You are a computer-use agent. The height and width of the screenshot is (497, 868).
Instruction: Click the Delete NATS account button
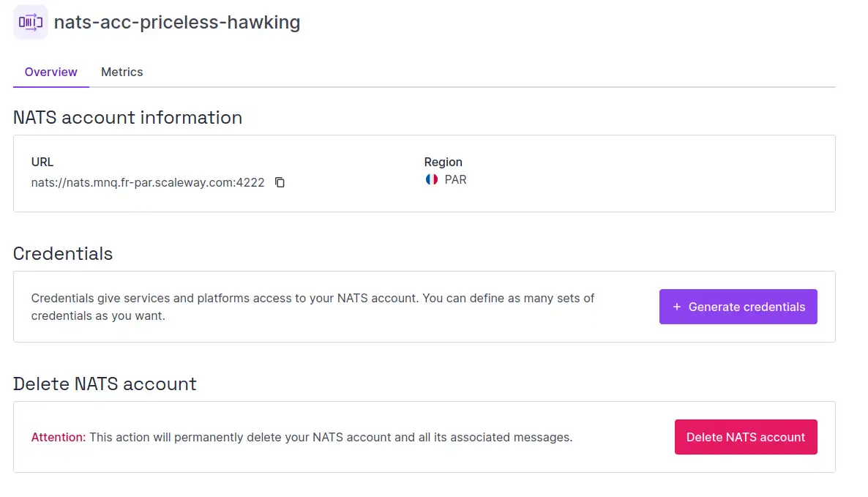(x=745, y=437)
